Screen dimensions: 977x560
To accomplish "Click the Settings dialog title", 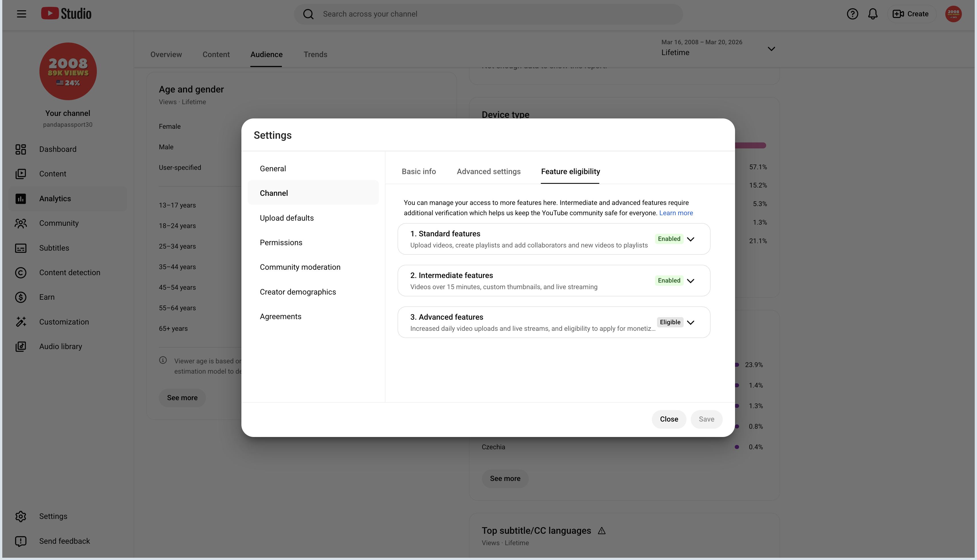I will pyautogui.click(x=273, y=135).
